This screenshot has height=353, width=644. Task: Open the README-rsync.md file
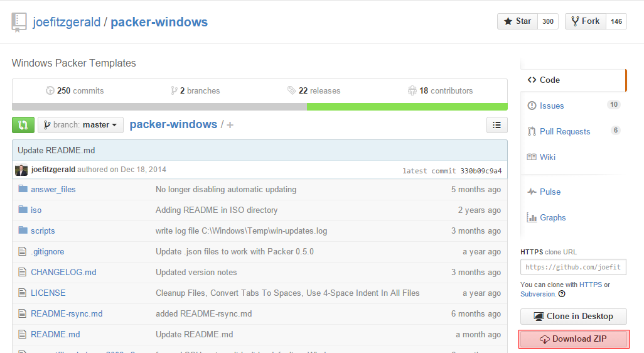point(67,313)
